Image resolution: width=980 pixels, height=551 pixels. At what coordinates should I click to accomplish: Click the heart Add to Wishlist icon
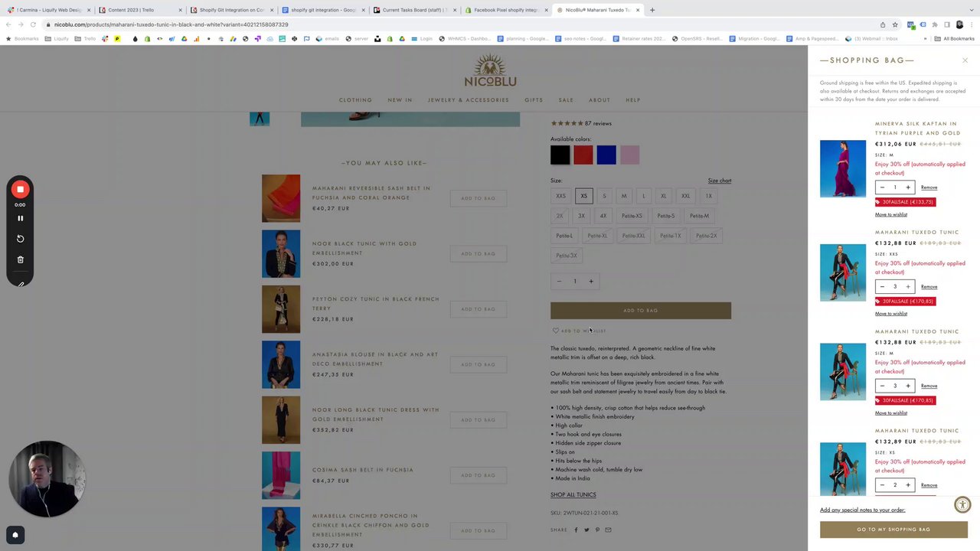pos(555,331)
